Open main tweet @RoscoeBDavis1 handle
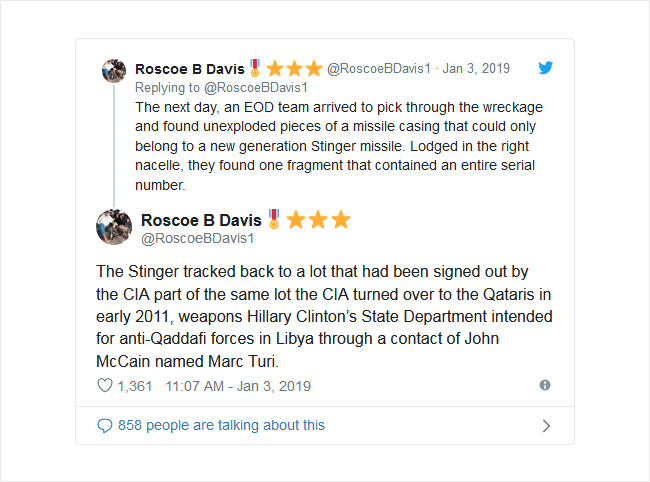The image size is (650, 482). tap(197, 238)
